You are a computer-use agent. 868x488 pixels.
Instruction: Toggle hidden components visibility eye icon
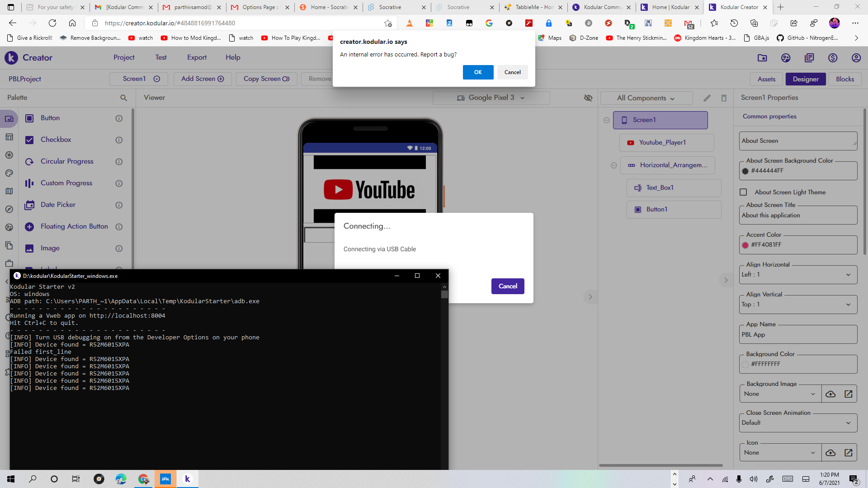pyautogui.click(x=588, y=98)
